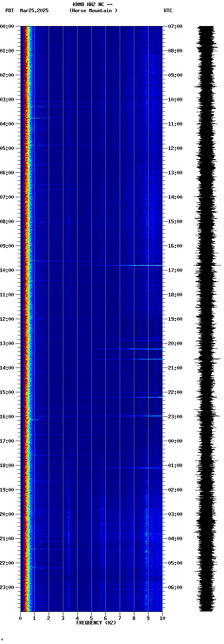Image resolution: width=224 pixels, height=644 pixels.
Task: Click the '7' frequency axis tick label
Action: [x=120, y=618]
